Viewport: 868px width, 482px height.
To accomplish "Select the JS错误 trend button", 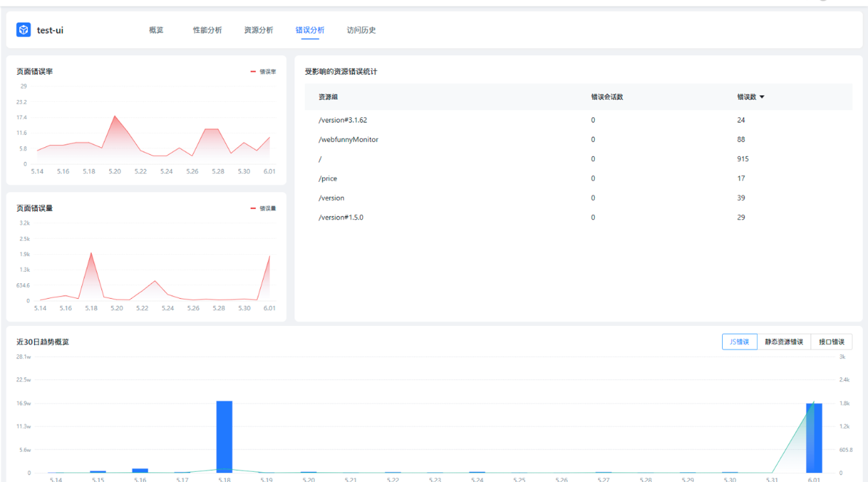I will 740,342.
